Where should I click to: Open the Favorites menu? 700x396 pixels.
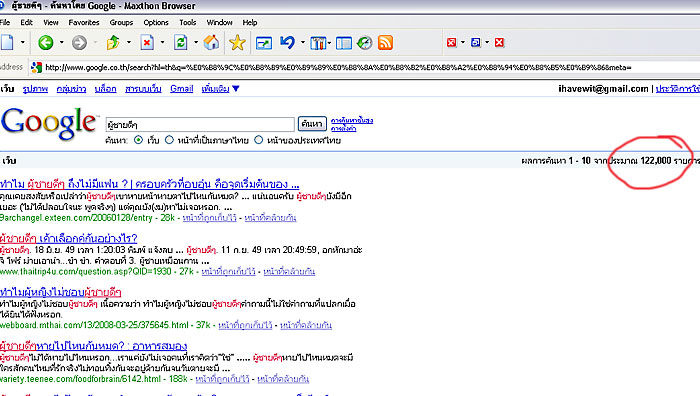pyautogui.click(x=83, y=22)
